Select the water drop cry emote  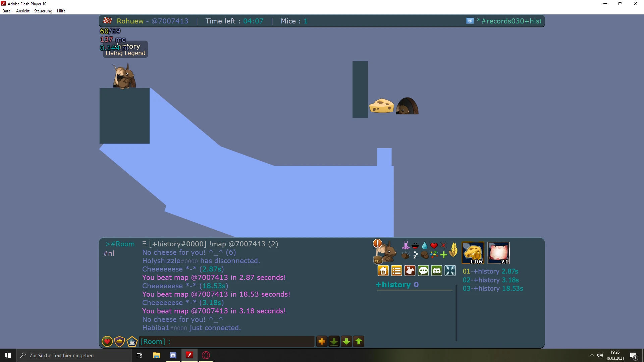pos(425,246)
